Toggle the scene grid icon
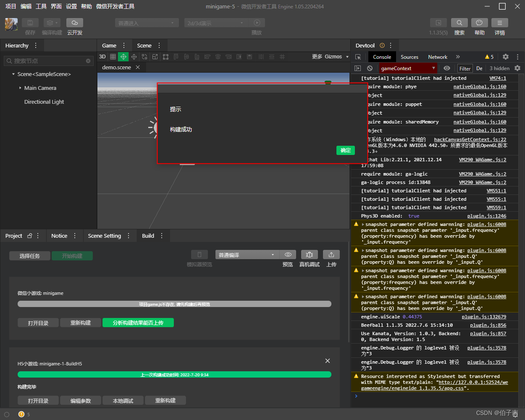This screenshot has width=525, height=420. pos(113,57)
